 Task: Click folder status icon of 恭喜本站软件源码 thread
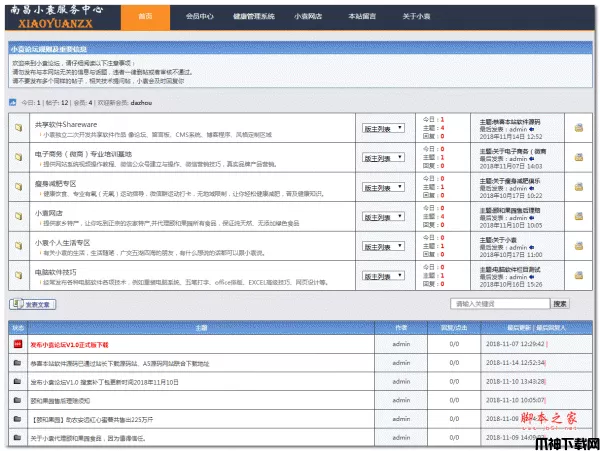pyautogui.click(x=17, y=363)
